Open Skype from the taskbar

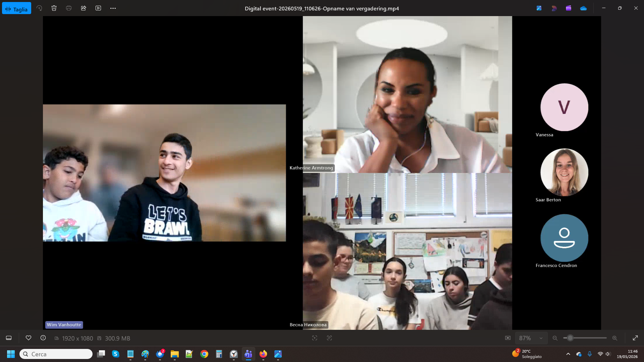click(x=116, y=354)
